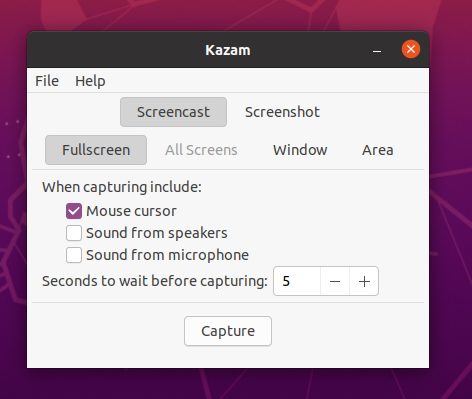Minimize the Kazam window
This screenshot has width=472, height=399.
click(377, 50)
